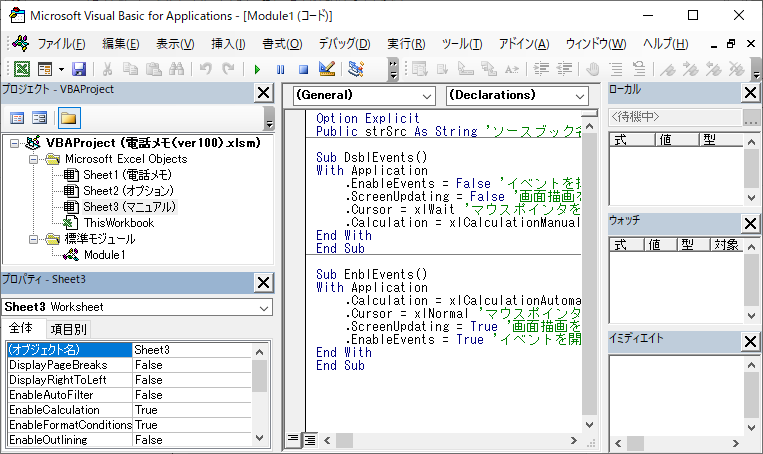Save the VBA project with floppy icon
Image resolution: width=763 pixels, height=454 pixels.
coord(79,69)
